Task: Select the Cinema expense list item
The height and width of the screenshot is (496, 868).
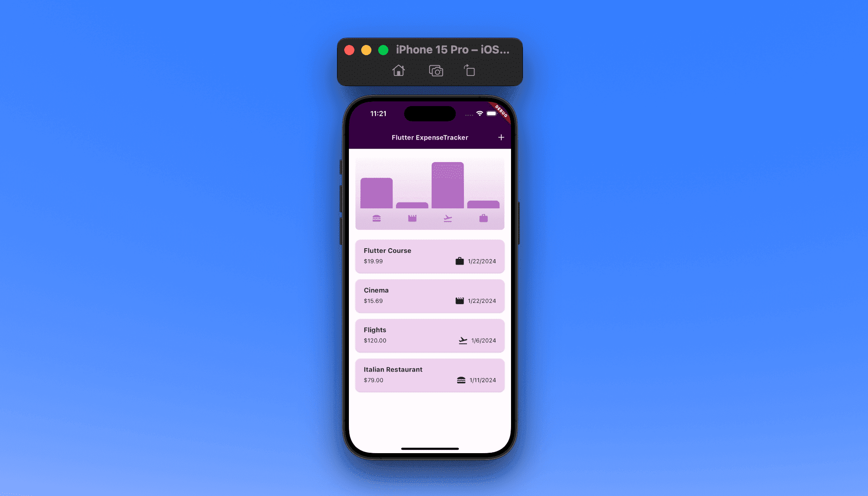Action: [430, 295]
